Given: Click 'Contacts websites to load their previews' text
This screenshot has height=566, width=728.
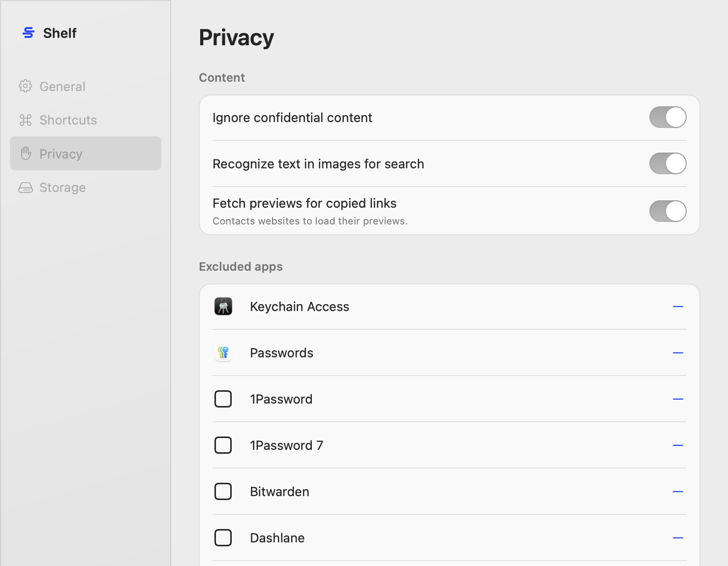Looking at the screenshot, I should pos(310,221).
